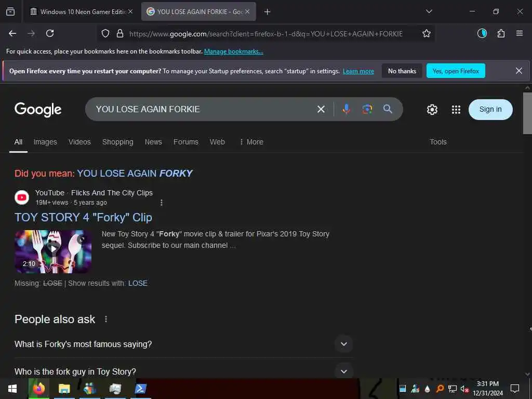532x399 pixels.
Task: Go back to the previous page
Action: coord(12,34)
